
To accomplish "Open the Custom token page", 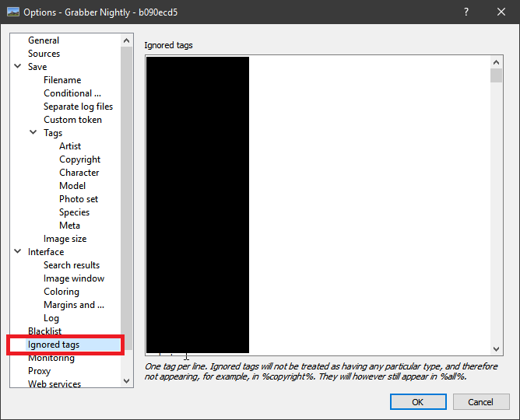I will tap(72, 120).
